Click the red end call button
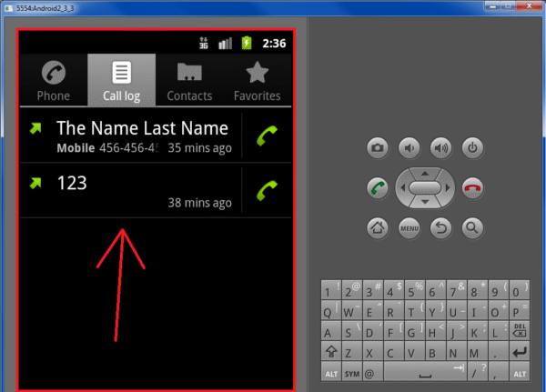 click(x=472, y=188)
